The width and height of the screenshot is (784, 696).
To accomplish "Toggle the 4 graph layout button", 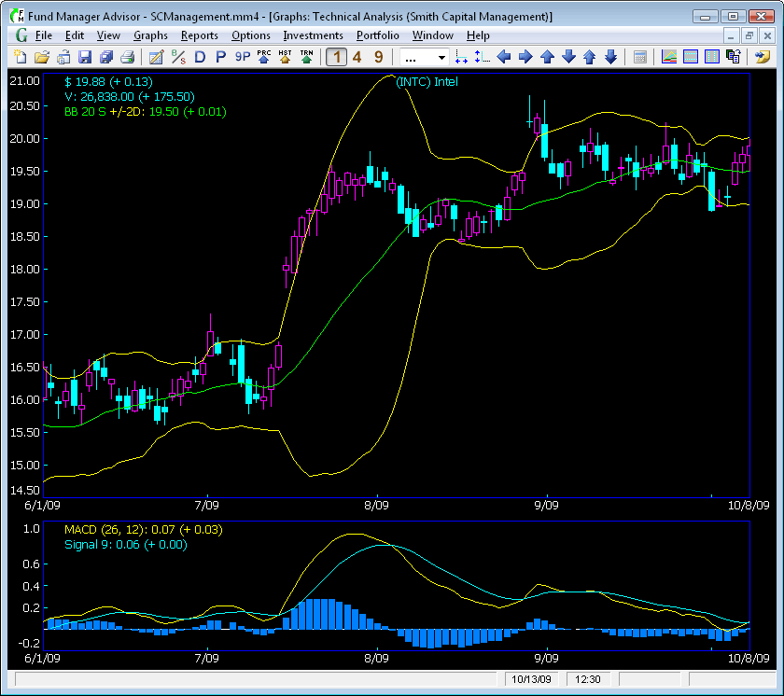I will tap(357, 57).
